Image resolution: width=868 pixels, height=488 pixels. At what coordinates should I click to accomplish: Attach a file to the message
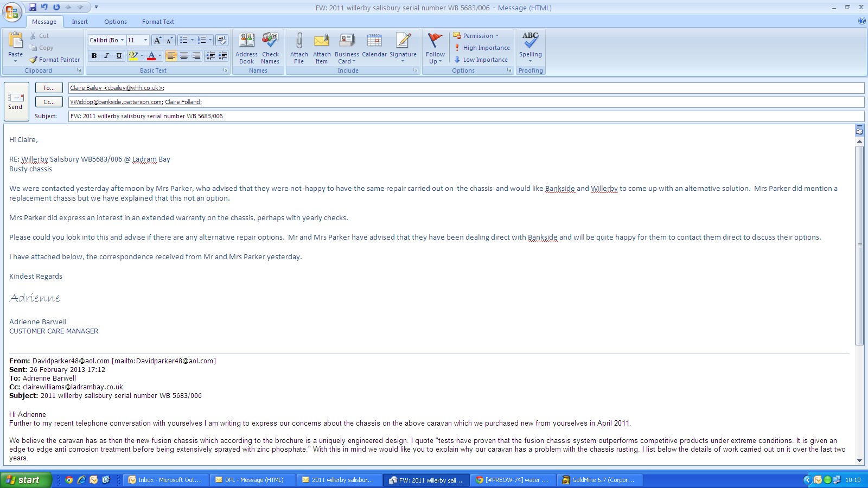pos(299,48)
